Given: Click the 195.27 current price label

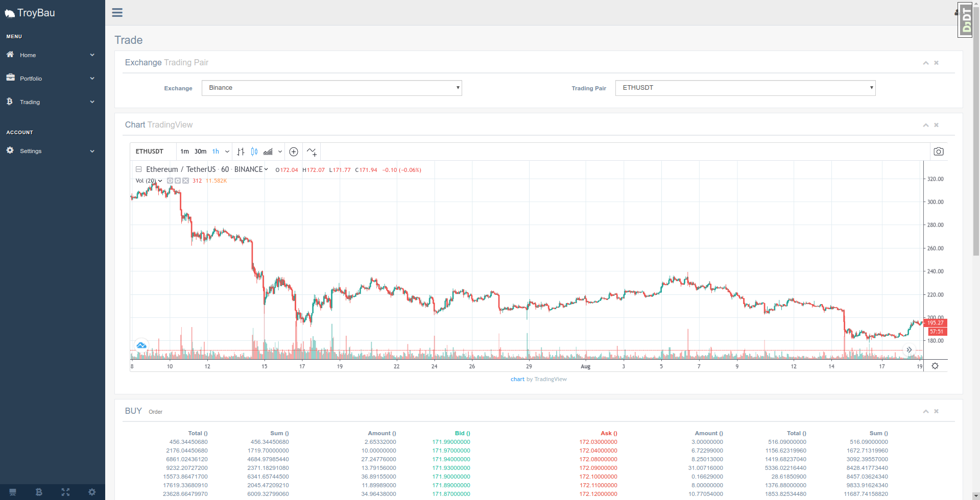Looking at the screenshot, I should pos(936,323).
